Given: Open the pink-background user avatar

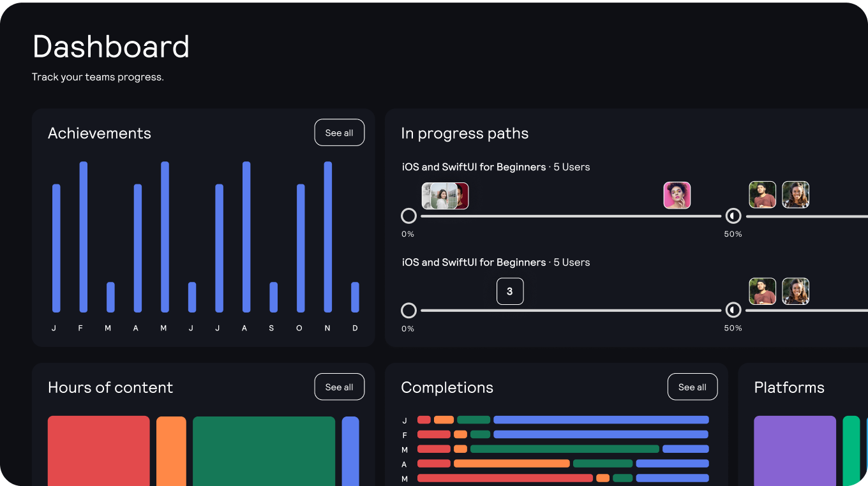Looking at the screenshot, I should pyautogui.click(x=677, y=195).
